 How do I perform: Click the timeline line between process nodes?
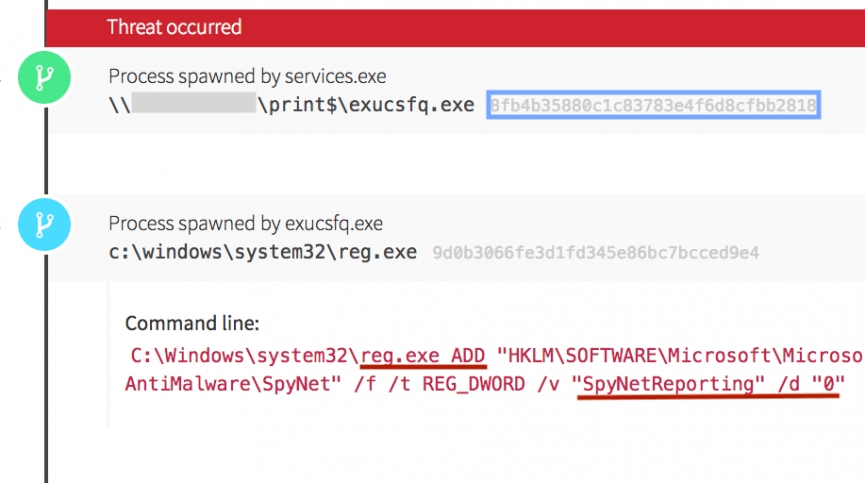click(46, 152)
